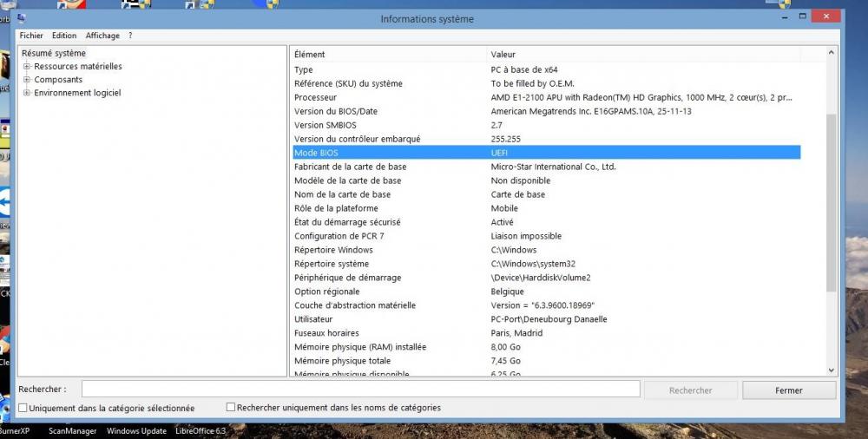
Task: Select the Option régionale row
Action: coord(546,292)
